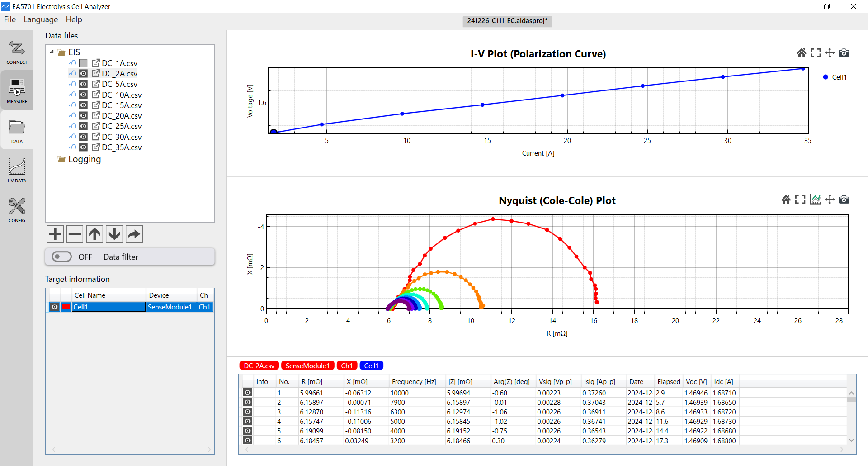The width and height of the screenshot is (868, 466).
Task: Click the plus button to add data file
Action: (x=55, y=234)
